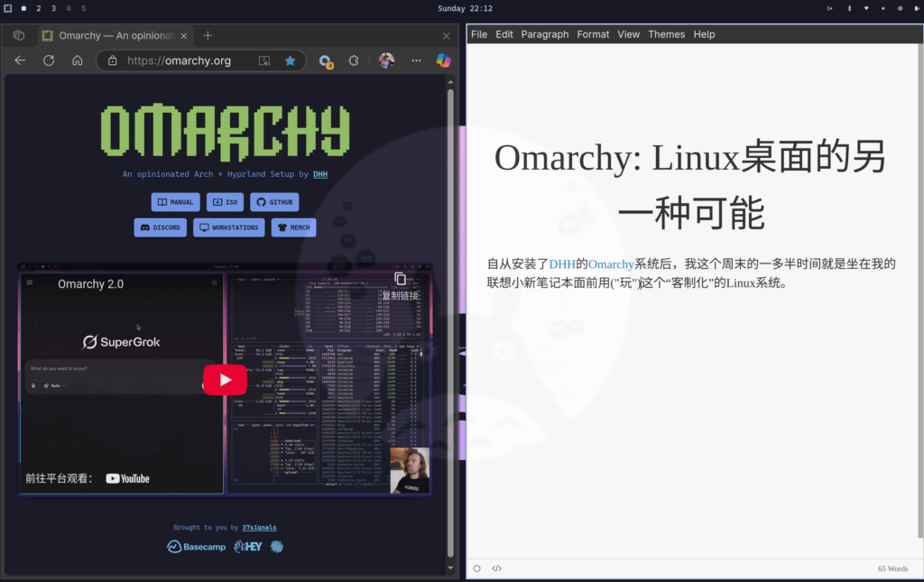Open the Copilot sidebar icon
924x582 pixels.
443,60
